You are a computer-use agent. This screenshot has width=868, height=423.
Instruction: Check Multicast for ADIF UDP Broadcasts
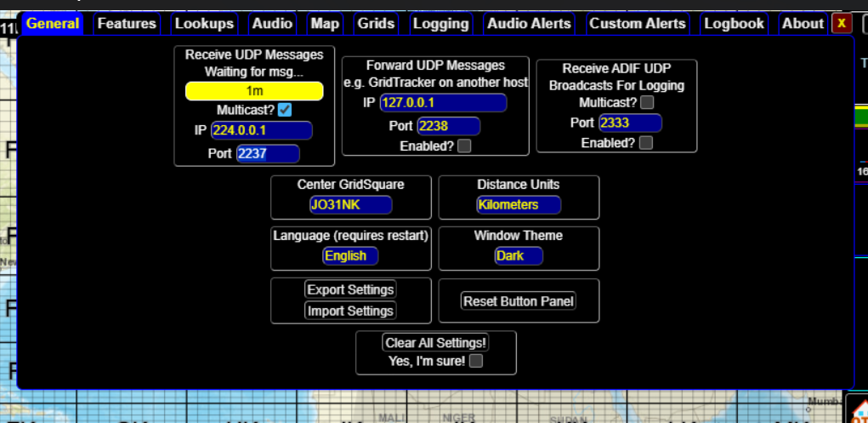coord(647,103)
